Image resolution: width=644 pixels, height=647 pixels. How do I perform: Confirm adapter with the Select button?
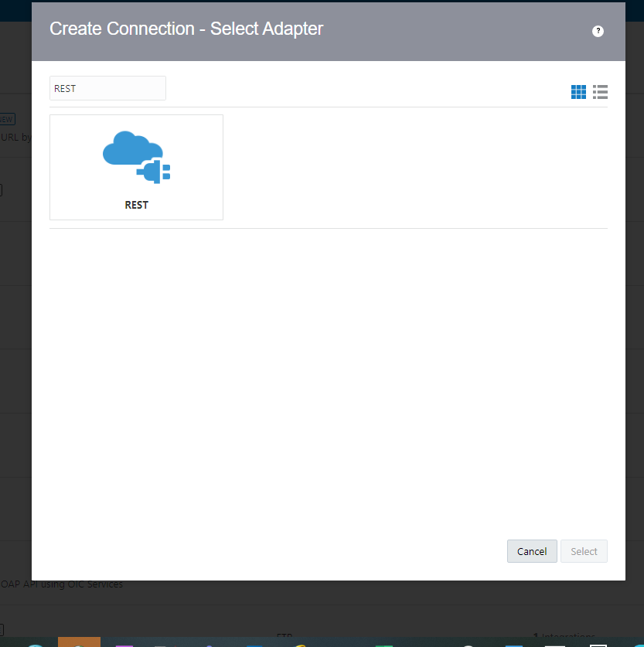point(584,551)
